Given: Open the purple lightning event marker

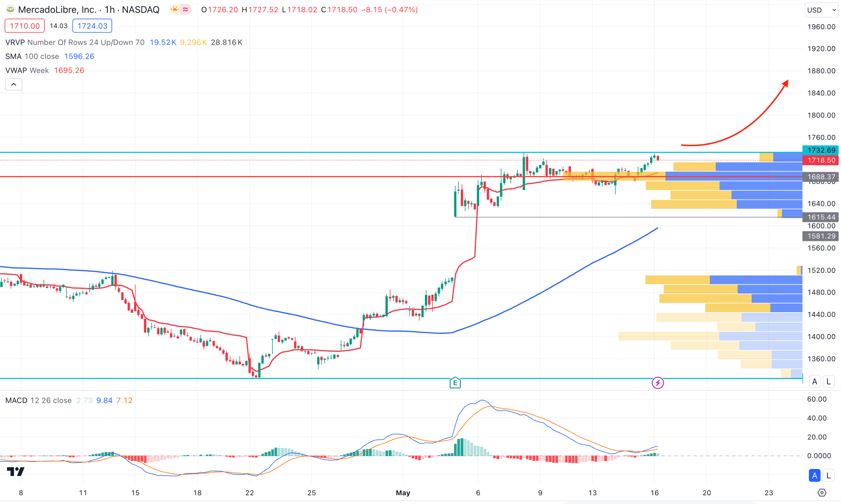Looking at the screenshot, I should 657,383.
